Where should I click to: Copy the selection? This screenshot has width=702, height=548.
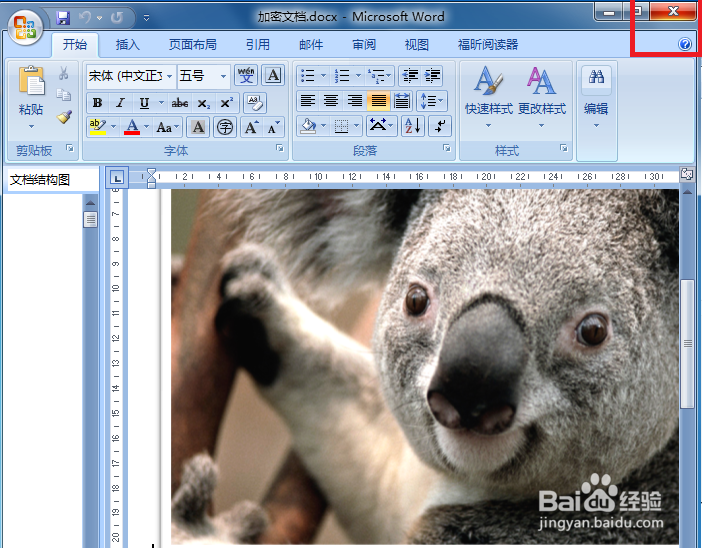(x=64, y=94)
